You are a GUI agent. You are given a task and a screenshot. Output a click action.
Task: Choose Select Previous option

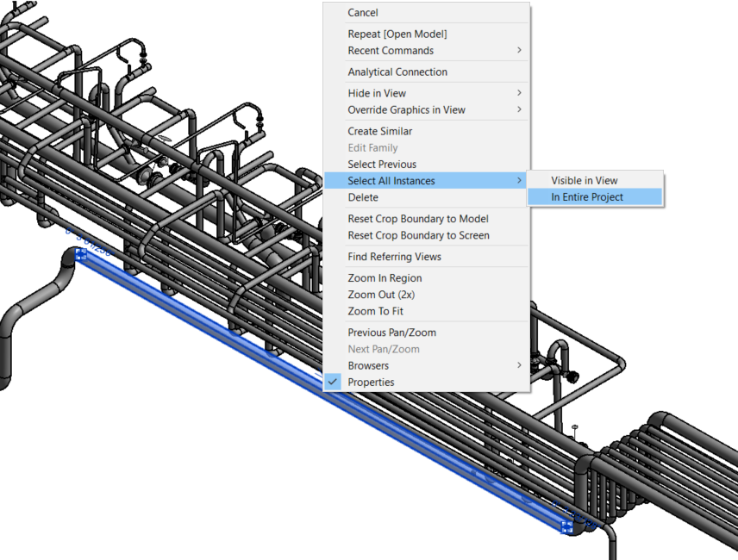point(382,165)
